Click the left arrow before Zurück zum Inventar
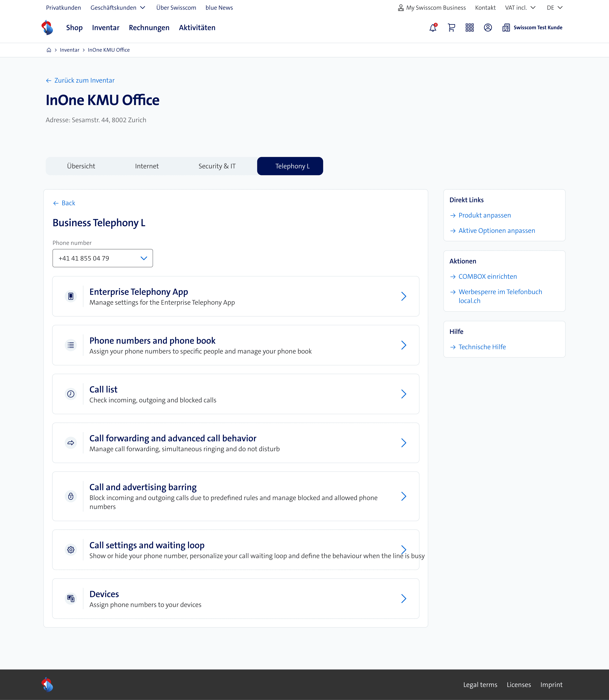Viewport: 609px width, 700px height. pos(49,81)
